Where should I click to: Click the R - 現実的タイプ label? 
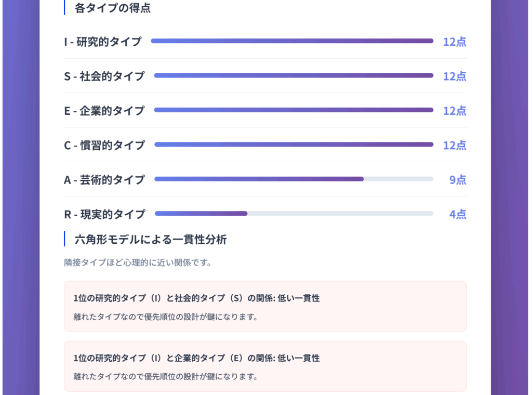pos(104,214)
